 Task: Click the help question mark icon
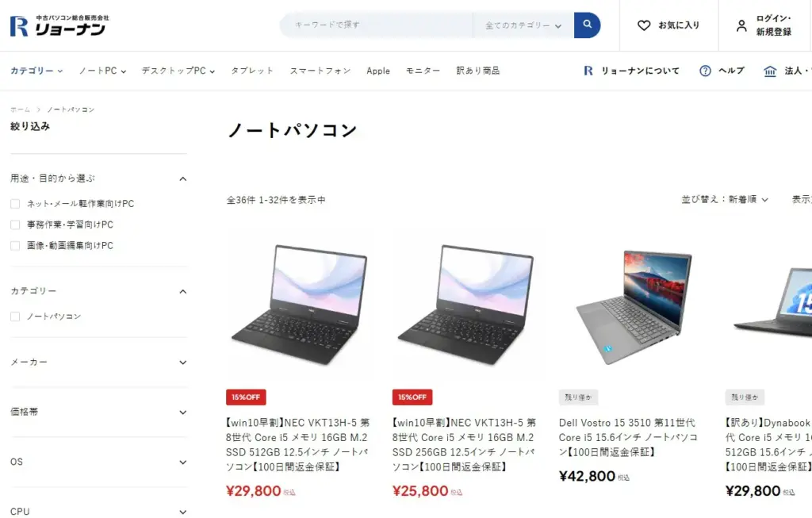705,71
